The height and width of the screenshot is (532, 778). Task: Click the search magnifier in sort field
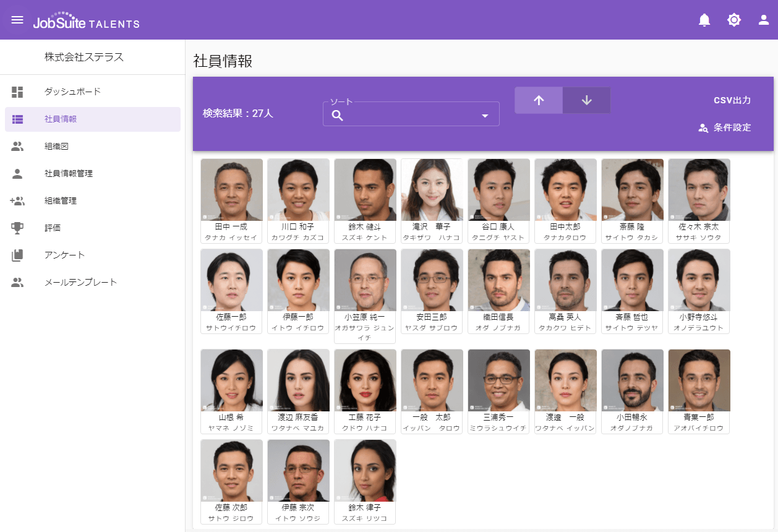click(338, 116)
